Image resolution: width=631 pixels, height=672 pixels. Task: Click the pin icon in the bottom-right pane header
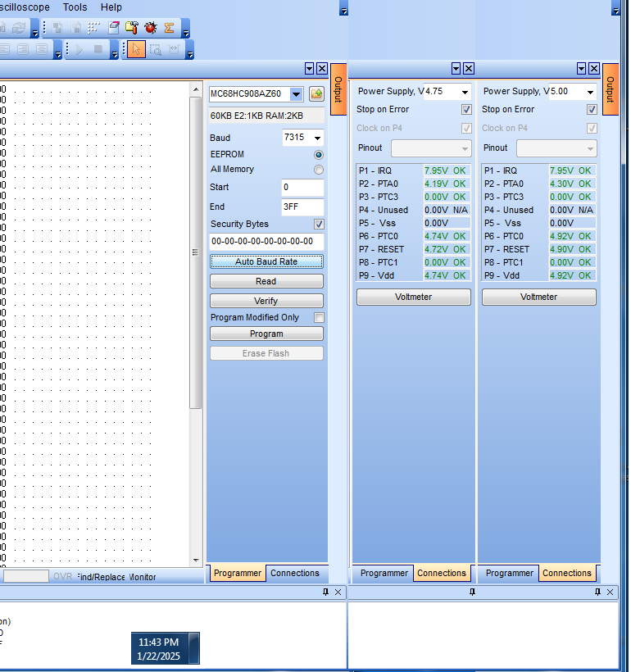[597, 592]
